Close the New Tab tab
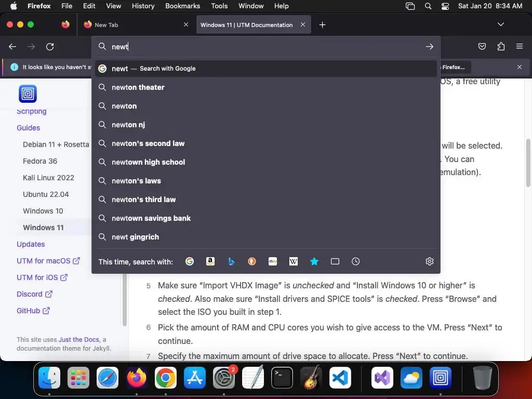The image size is (532, 399). click(186, 24)
